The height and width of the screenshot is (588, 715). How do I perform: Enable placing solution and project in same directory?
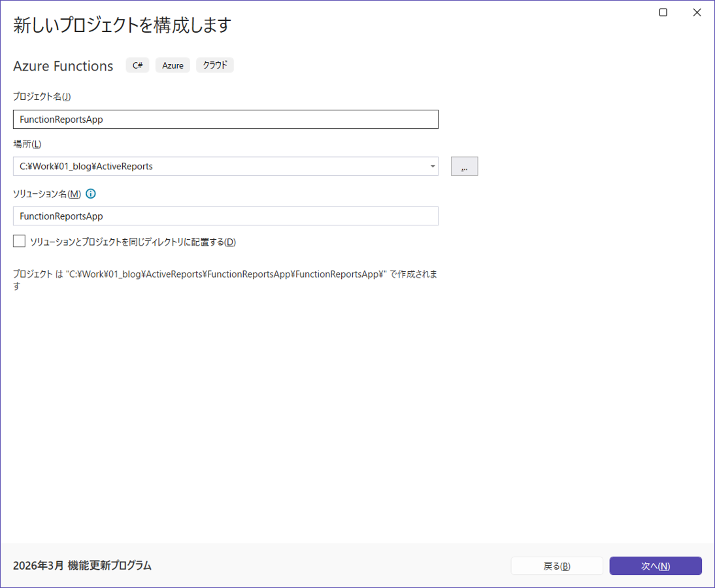coord(19,241)
